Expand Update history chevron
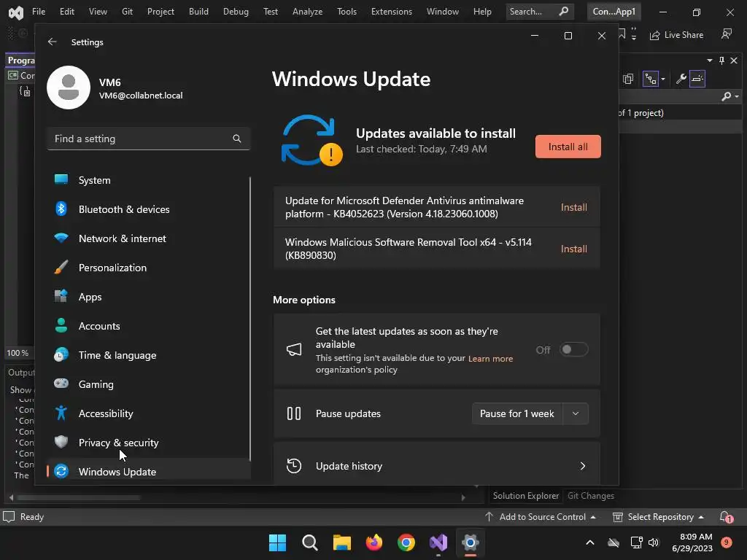The height and width of the screenshot is (560, 747). click(583, 466)
